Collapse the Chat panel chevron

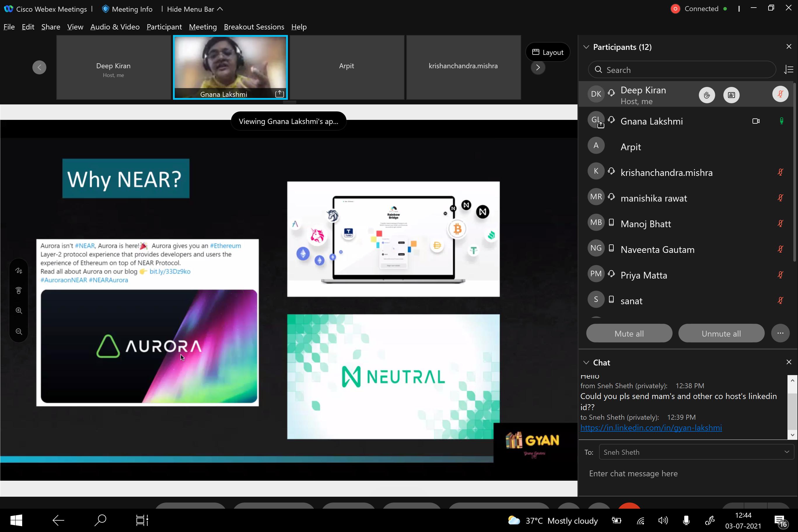tap(586, 362)
